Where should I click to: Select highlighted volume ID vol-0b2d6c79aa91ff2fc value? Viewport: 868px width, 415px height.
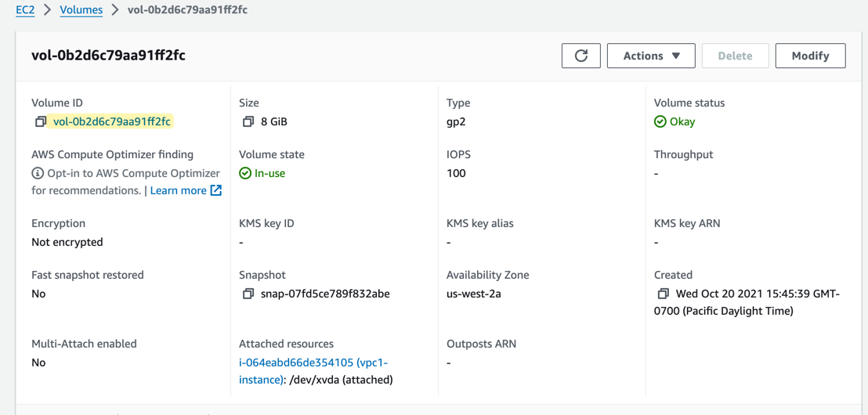pyautogui.click(x=112, y=121)
